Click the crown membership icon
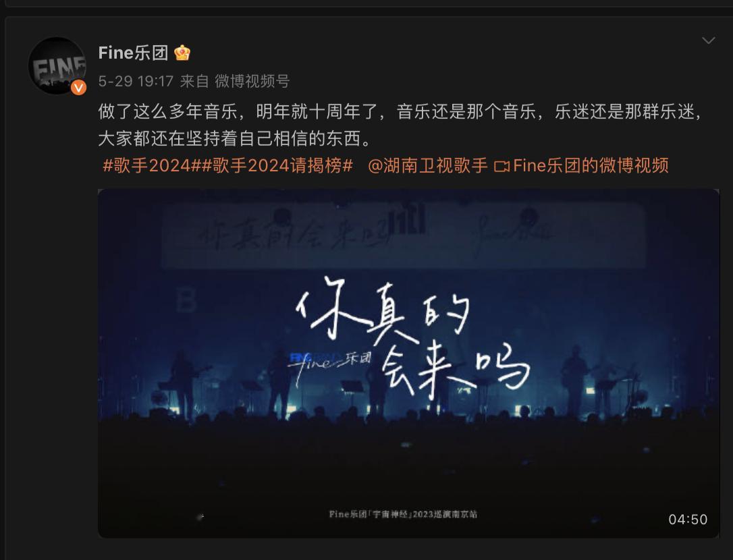The height and width of the screenshot is (560, 733). click(182, 53)
